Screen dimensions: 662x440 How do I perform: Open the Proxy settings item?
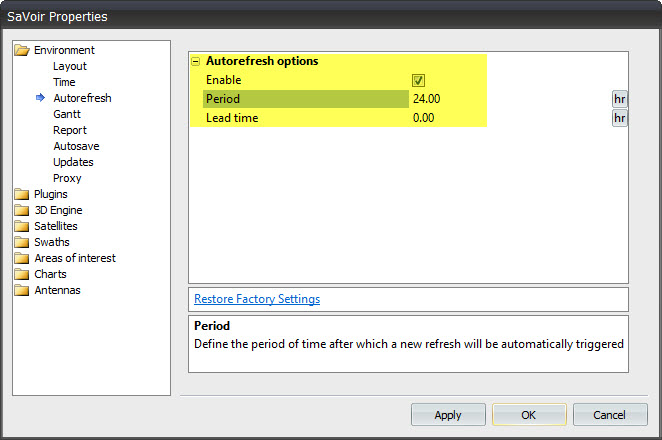tap(67, 178)
